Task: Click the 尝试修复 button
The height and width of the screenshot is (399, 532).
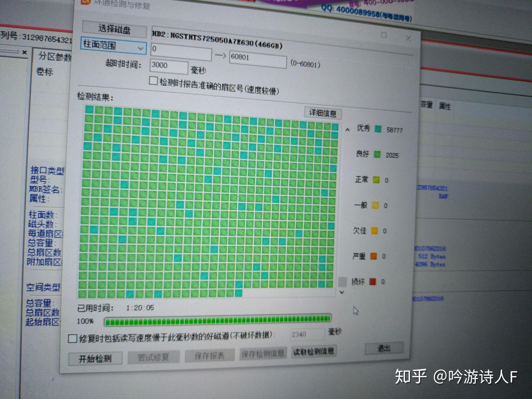Action: point(154,357)
